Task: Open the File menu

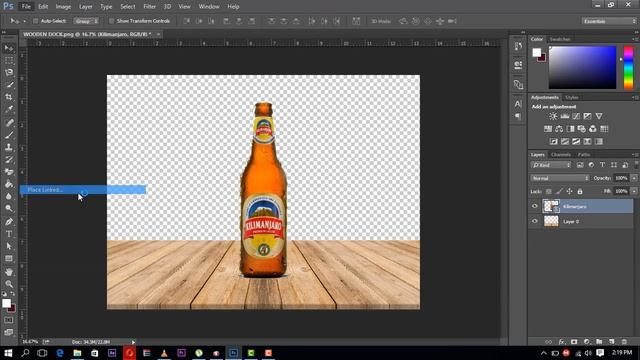Action: coord(26,7)
